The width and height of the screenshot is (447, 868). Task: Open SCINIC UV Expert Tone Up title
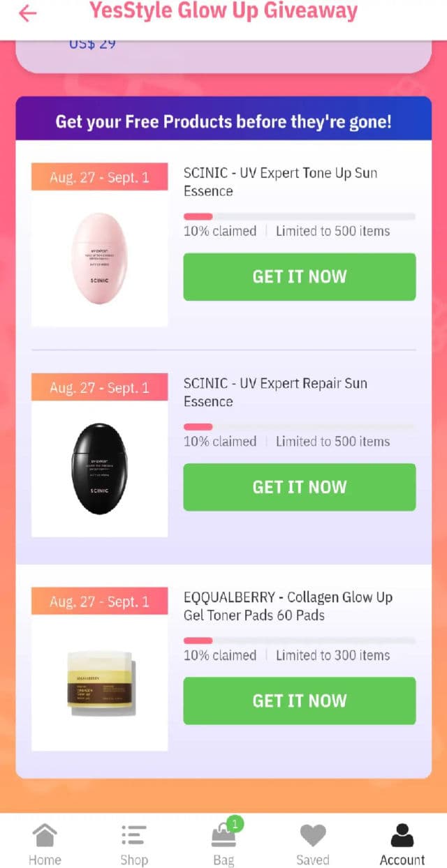click(x=280, y=182)
